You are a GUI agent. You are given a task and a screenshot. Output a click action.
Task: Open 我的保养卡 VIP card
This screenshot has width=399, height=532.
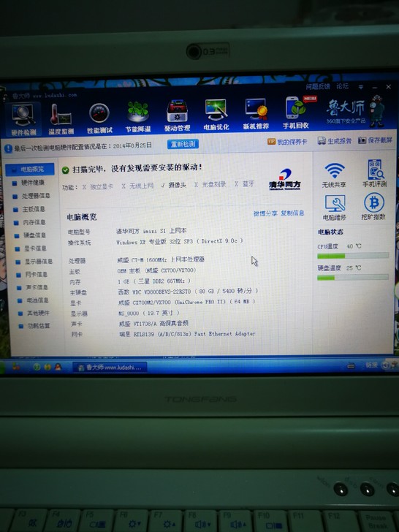click(x=287, y=142)
